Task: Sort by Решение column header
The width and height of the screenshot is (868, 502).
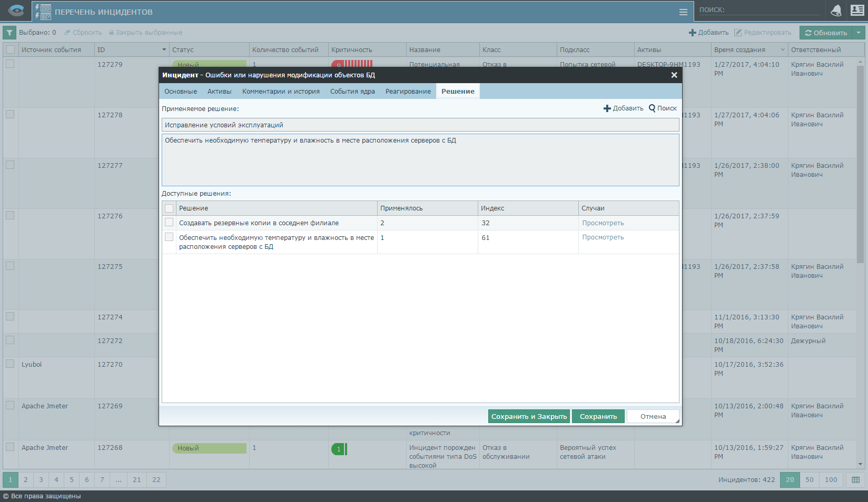Action: tap(277, 208)
